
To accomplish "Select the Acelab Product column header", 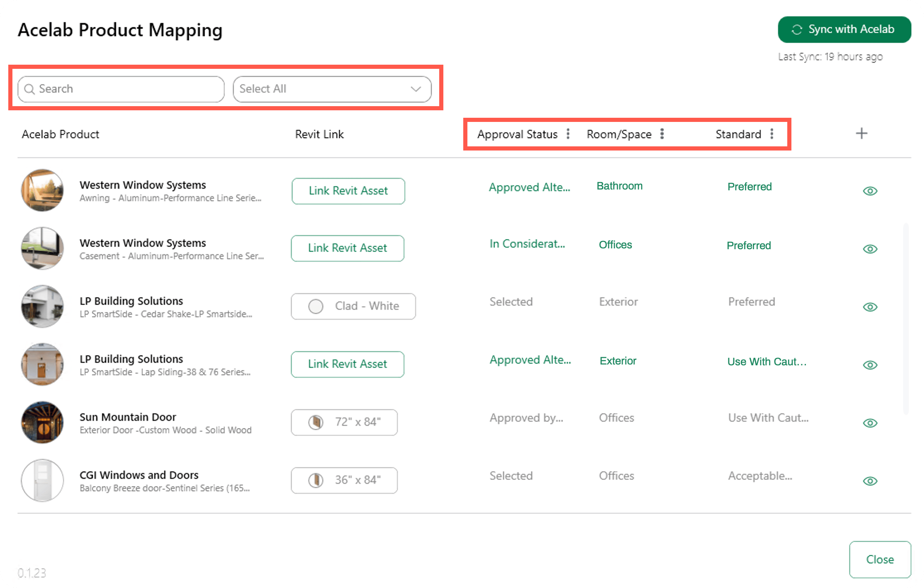I will coord(60,134).
